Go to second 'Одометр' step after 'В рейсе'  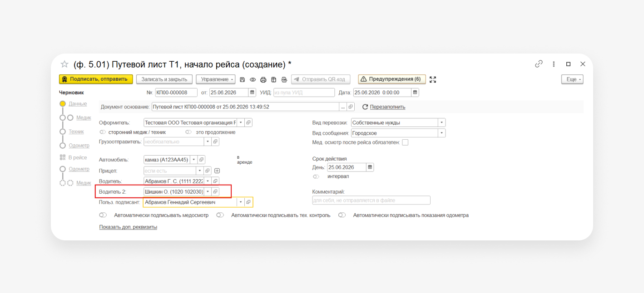pos(79,169)
